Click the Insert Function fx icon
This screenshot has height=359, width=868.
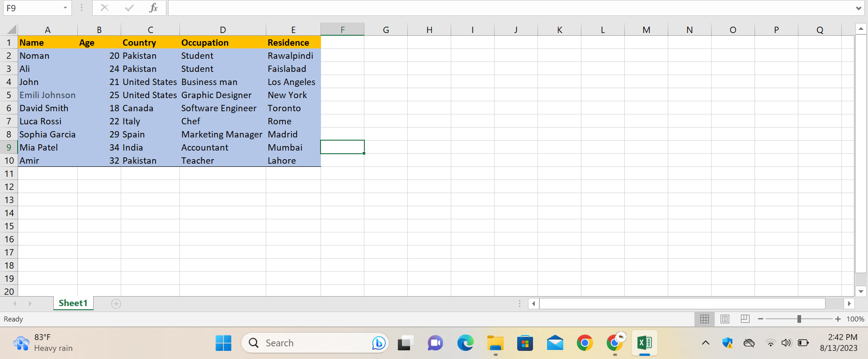point(153,8)
